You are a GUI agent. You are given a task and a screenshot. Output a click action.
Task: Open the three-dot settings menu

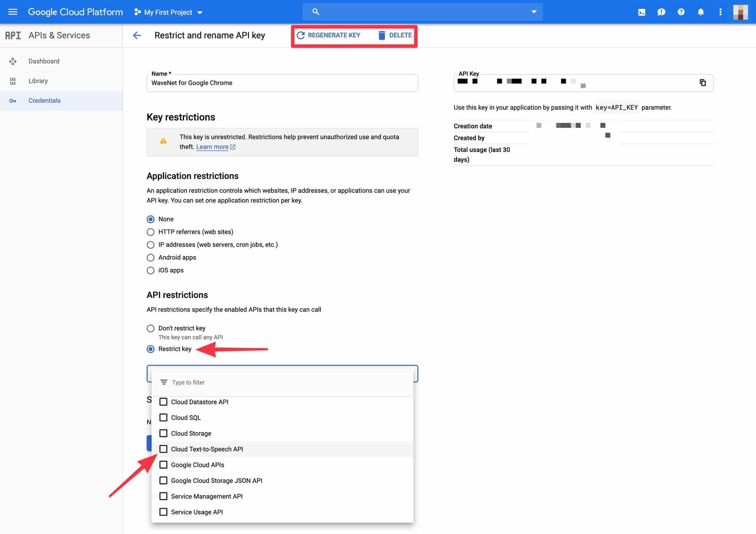720,12
